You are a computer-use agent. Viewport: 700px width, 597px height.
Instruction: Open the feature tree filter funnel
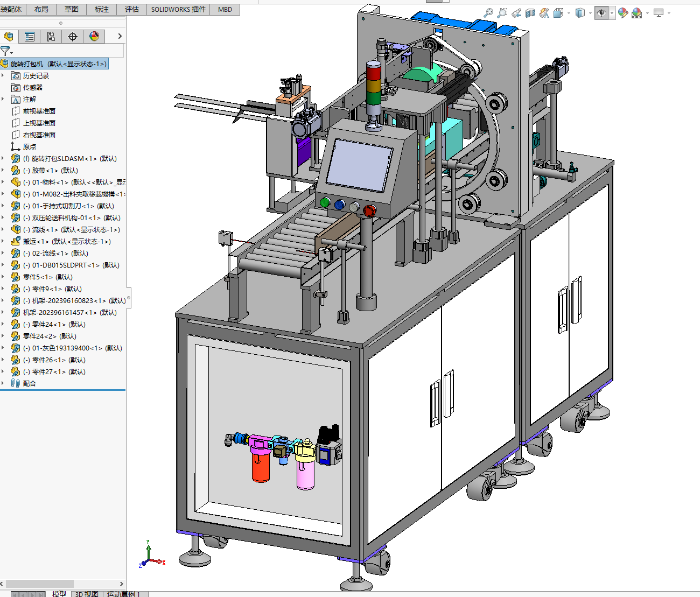(x=5, y=51)
